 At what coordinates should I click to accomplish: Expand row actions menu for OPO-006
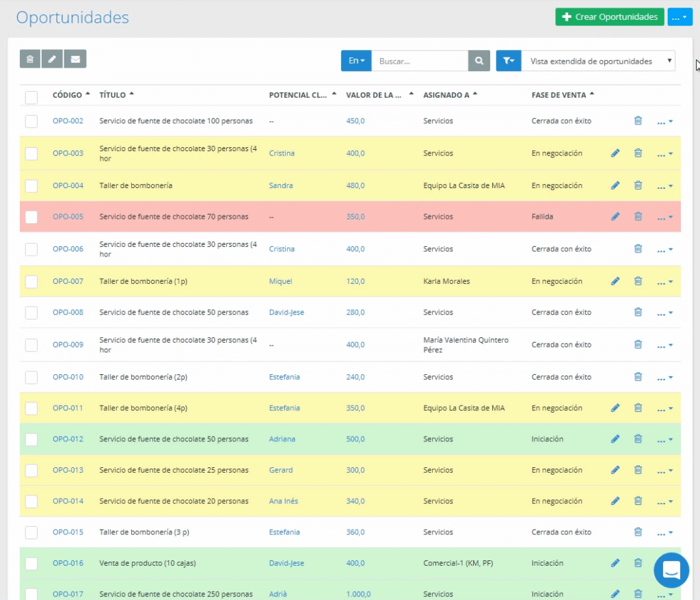coord(664,250)
